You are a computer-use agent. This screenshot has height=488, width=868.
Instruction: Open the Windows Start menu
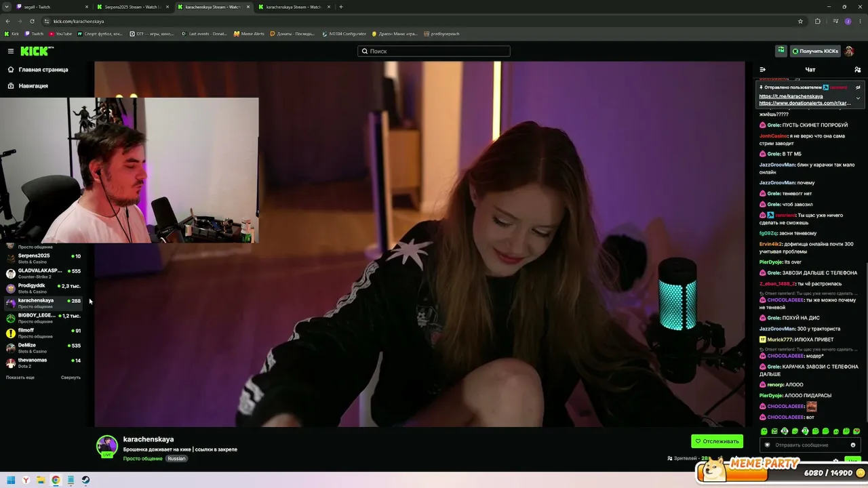tap(11, 480)
